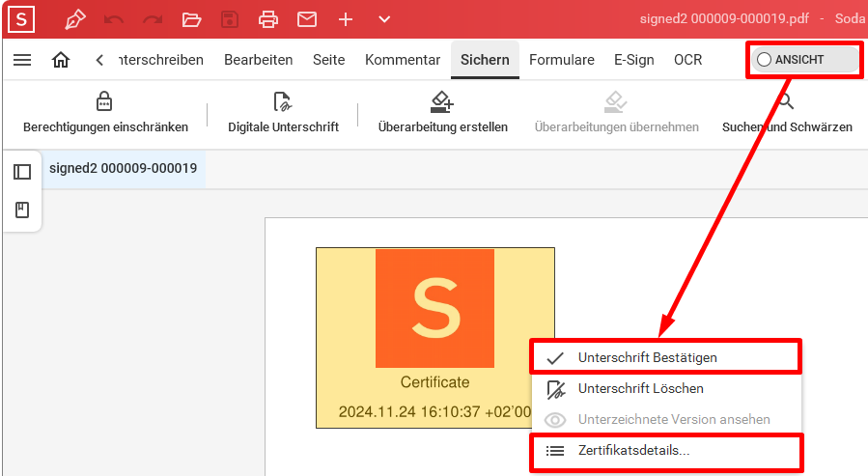Click the Überarbeitung erstellen label
Viewport: 868px width, 476px height.
click(x=443, y=127)
